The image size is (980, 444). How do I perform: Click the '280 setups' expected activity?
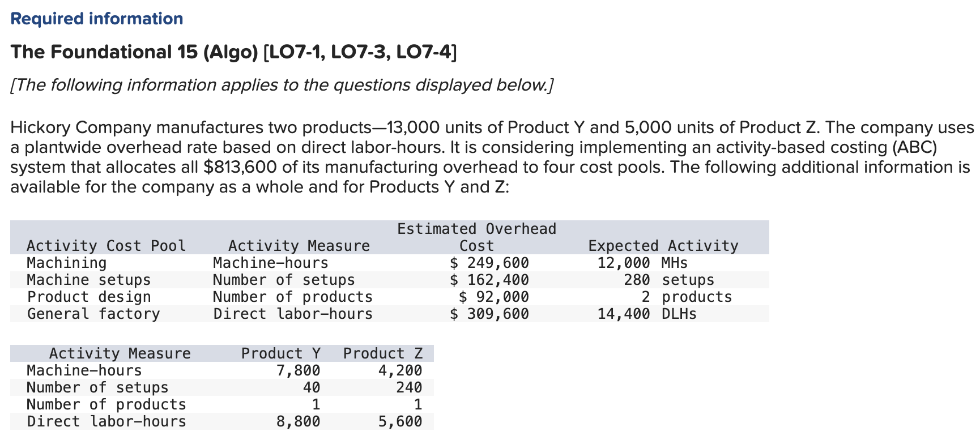(x=669, y=280)
